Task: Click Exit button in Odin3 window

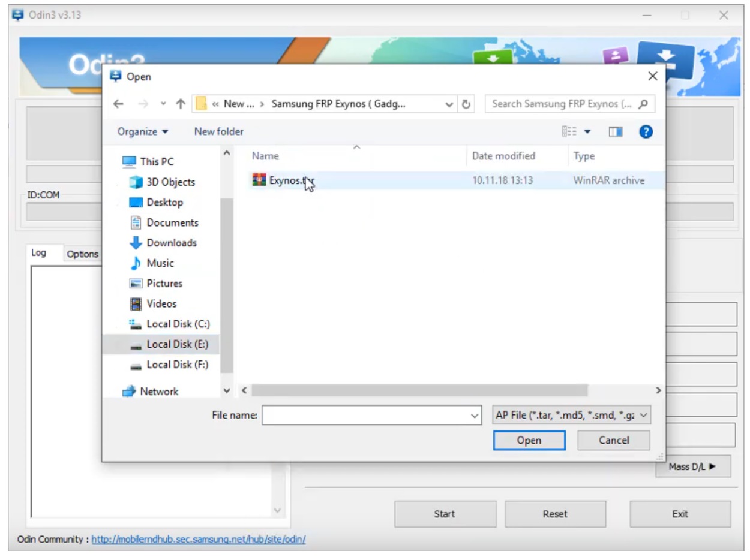Action: click(680, 514)
